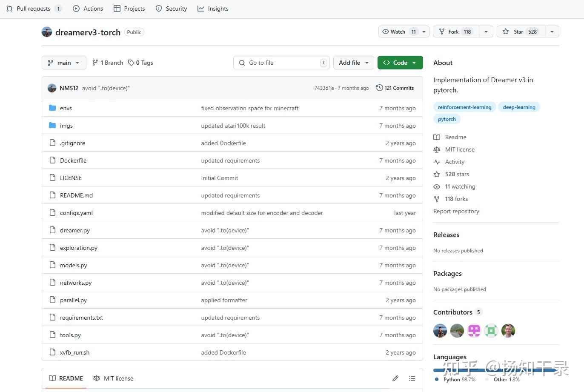Toggle Watch for repository notifications
This screenshot has height=392, width=584.
coord(399,31)
